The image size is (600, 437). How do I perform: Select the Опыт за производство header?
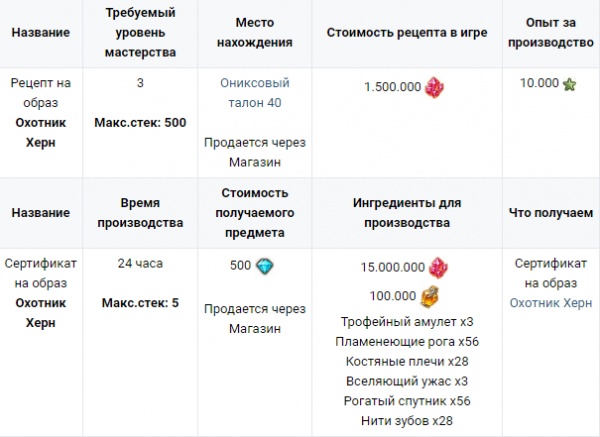pos(551,32)
